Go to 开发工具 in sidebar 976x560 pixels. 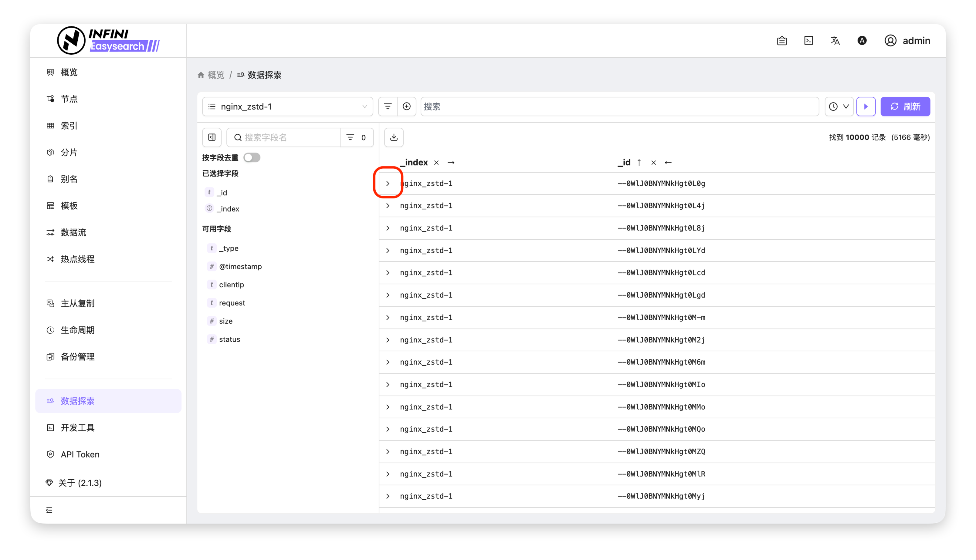[77, 428]
